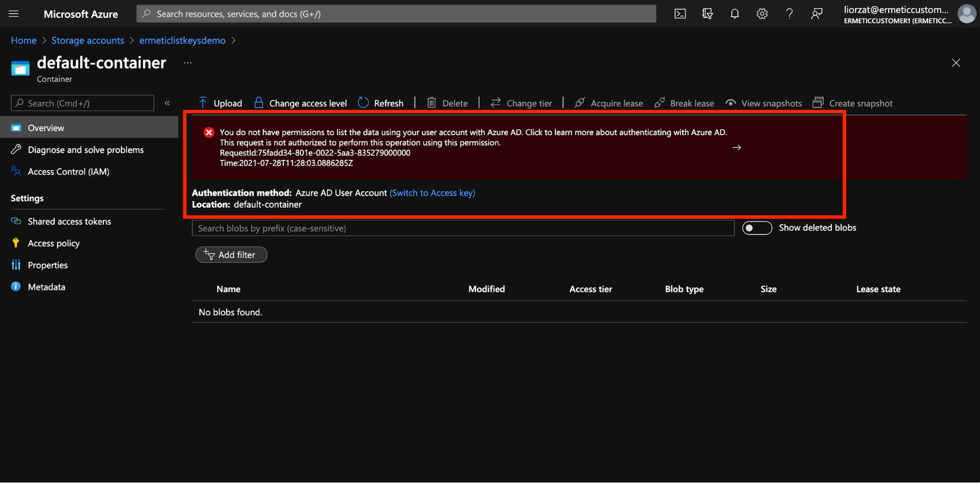Click Acquire lease
This screenshot has width=980, height=483.
[608, 103]
